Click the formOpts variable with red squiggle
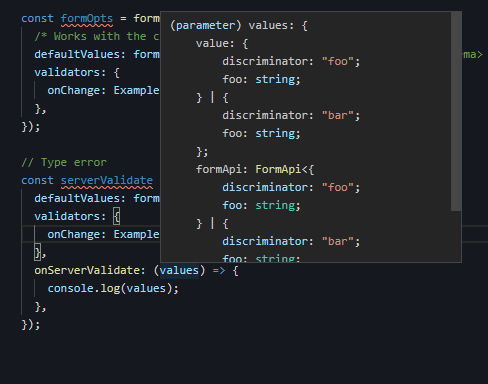 click(x=87, y=19)
